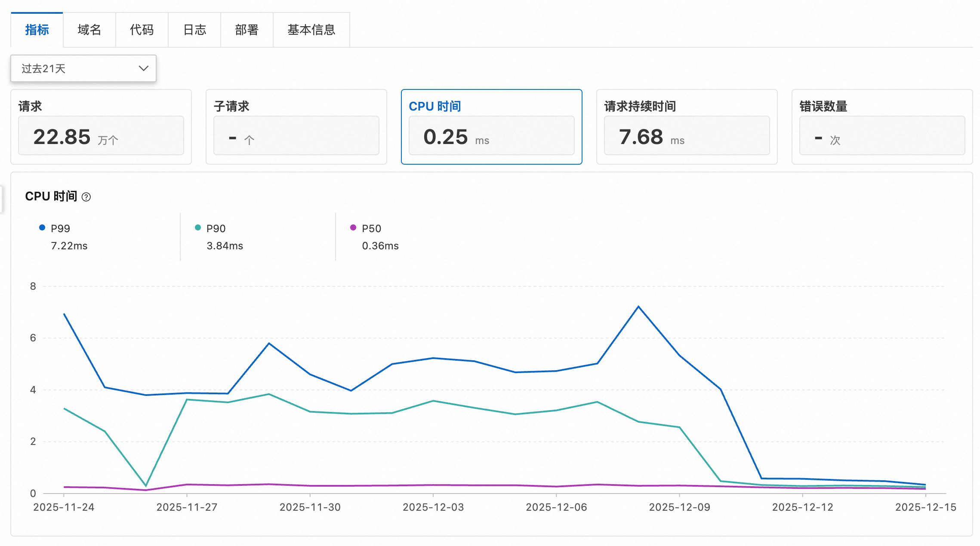The image size is (980, 546).
Task: Select the 子请求 metric card
Action: coord(296,127)
